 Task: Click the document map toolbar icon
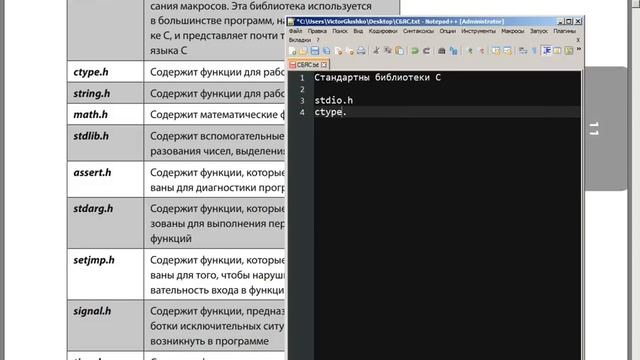(569, 51)
